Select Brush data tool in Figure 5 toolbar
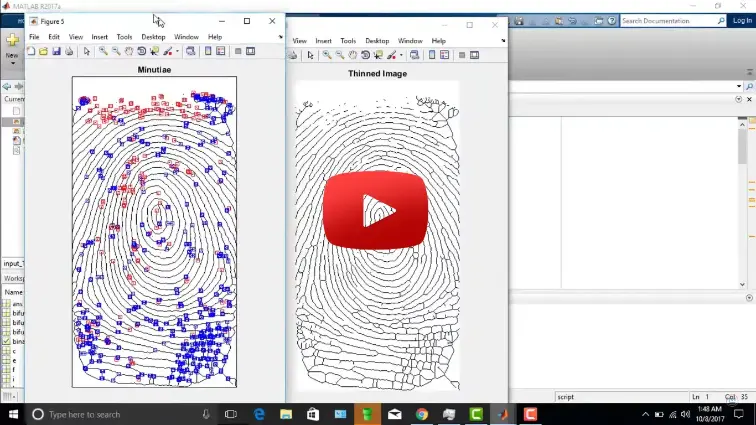 click(x=167, y=51)
